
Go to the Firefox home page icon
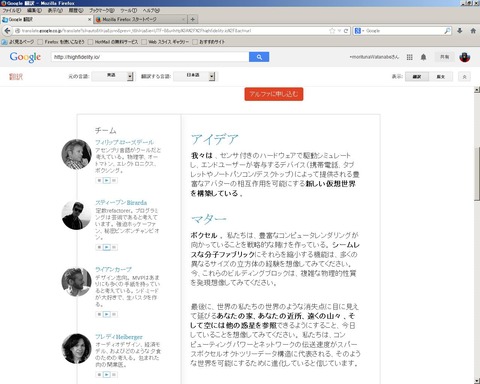click(473, 31)
